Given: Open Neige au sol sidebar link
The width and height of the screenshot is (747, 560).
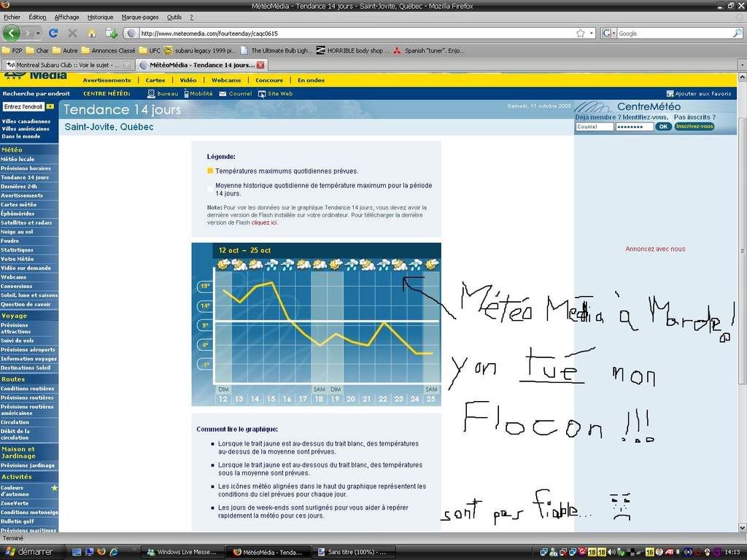Looking at the screenshot, I should tap(17, 231).
